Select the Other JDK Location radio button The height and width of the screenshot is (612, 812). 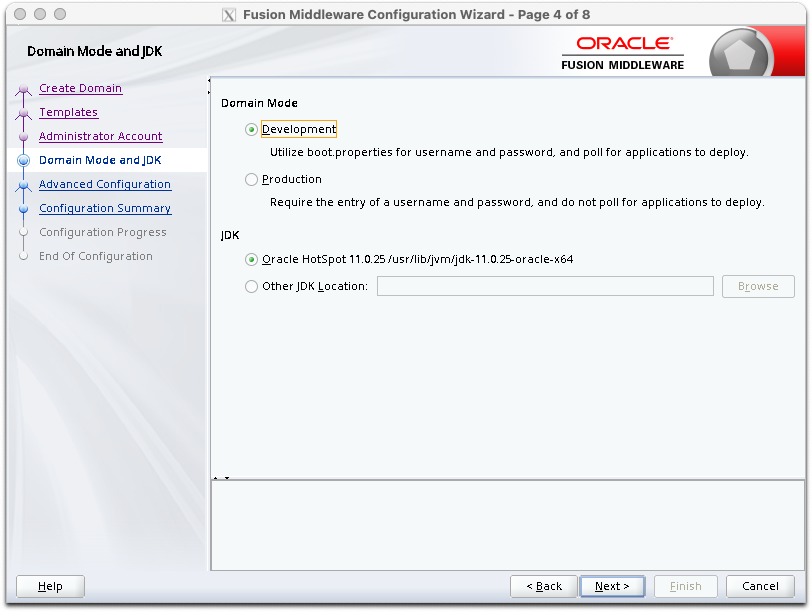coord(251,286)
